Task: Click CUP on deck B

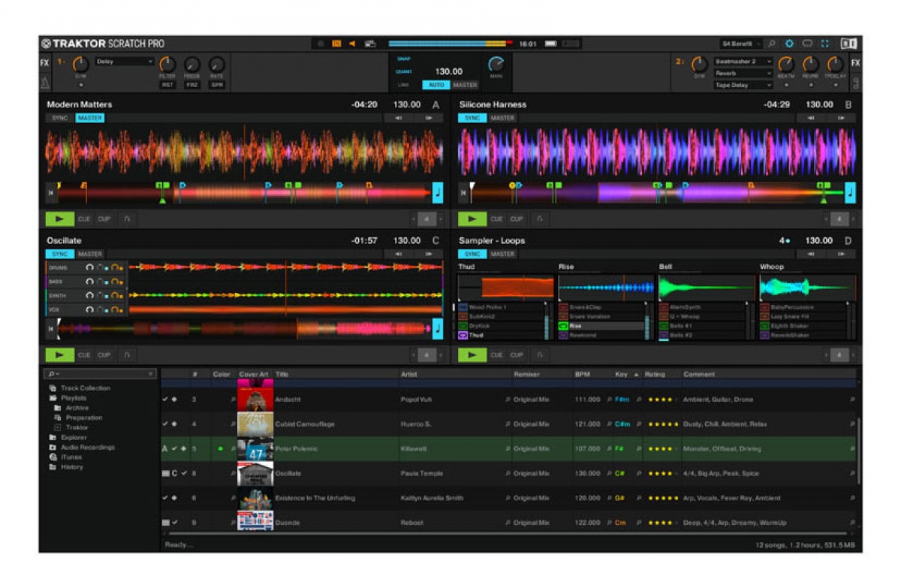Action: (517, 219)
